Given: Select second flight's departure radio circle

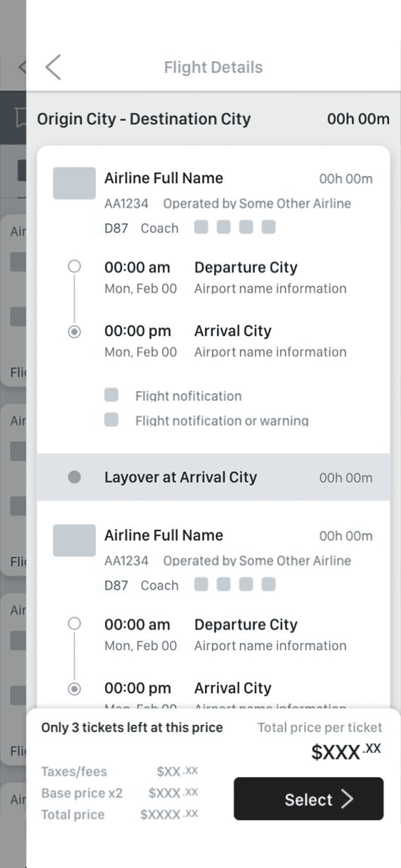Looking at the screenshot, I should [x=74, y=624].
